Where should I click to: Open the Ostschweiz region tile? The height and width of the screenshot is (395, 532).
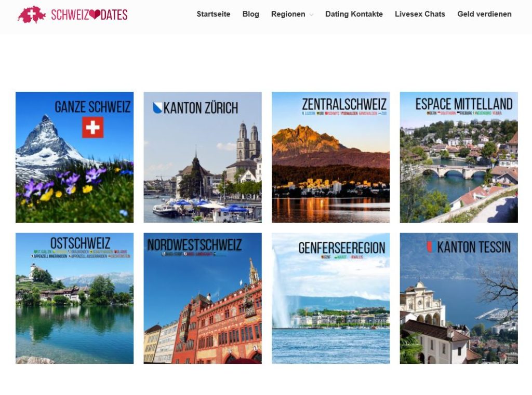point(75,298)
